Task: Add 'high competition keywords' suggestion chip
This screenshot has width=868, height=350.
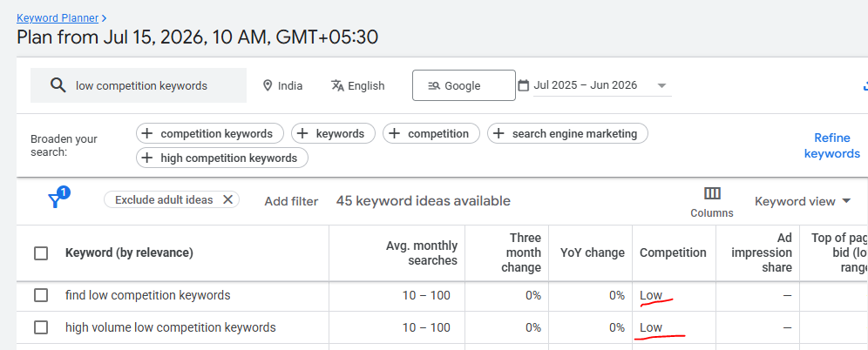Action: [x=222, y=158]
